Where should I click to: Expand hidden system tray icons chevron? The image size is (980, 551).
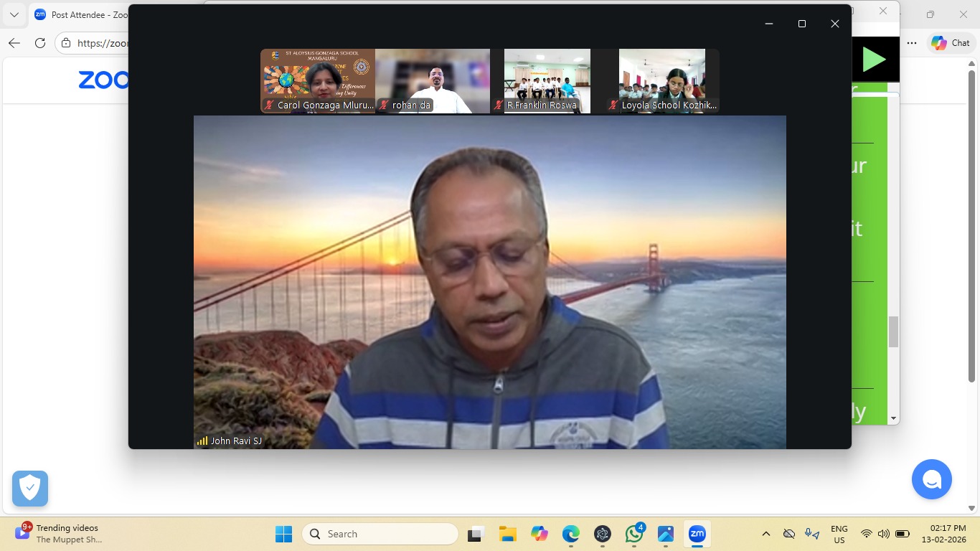click(x=766, y=534)
